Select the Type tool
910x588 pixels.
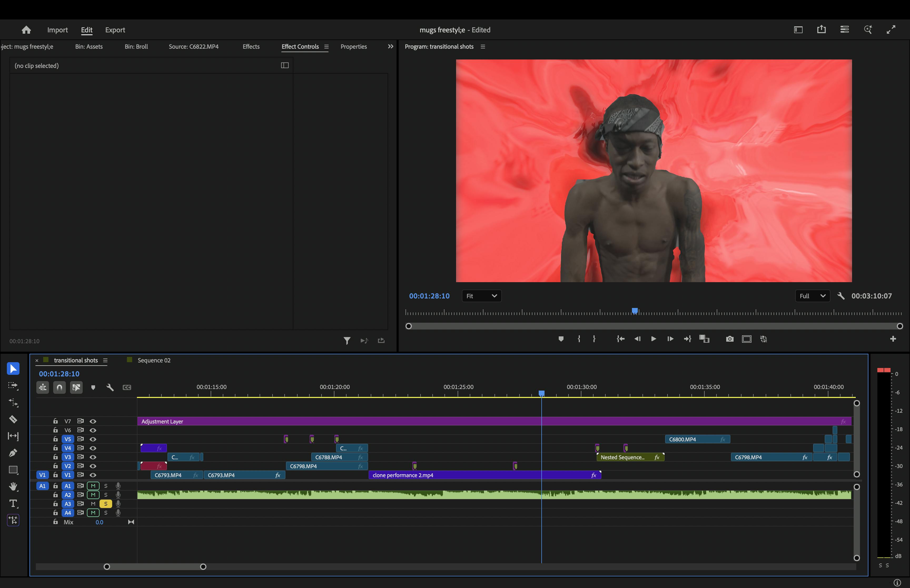pos(13,504)
